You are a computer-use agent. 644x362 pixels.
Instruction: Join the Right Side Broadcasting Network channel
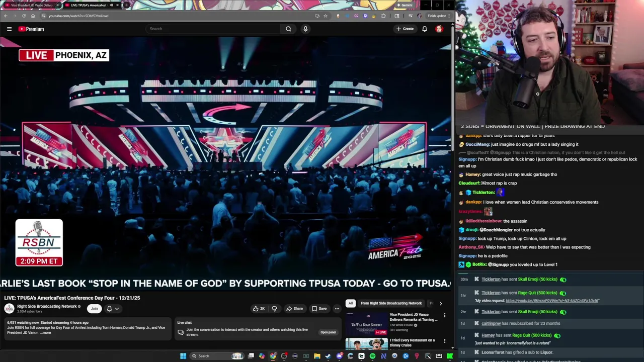coord(94,309)
